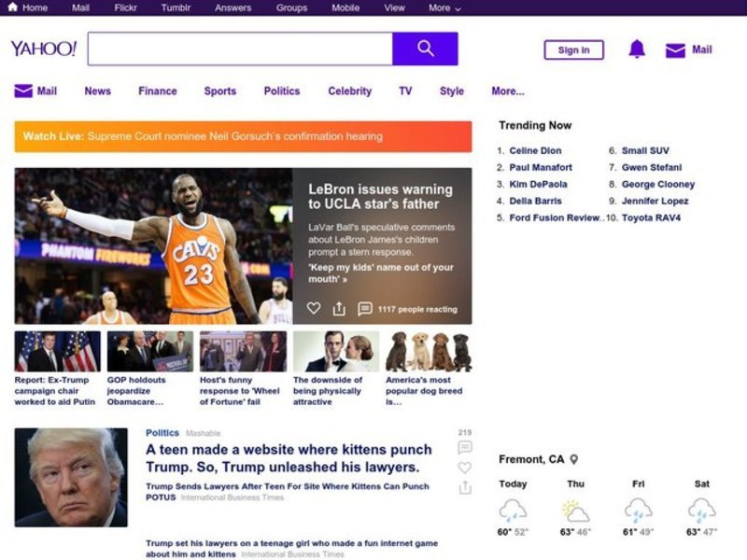Click the magnifying glass search button

coord(425,49)
